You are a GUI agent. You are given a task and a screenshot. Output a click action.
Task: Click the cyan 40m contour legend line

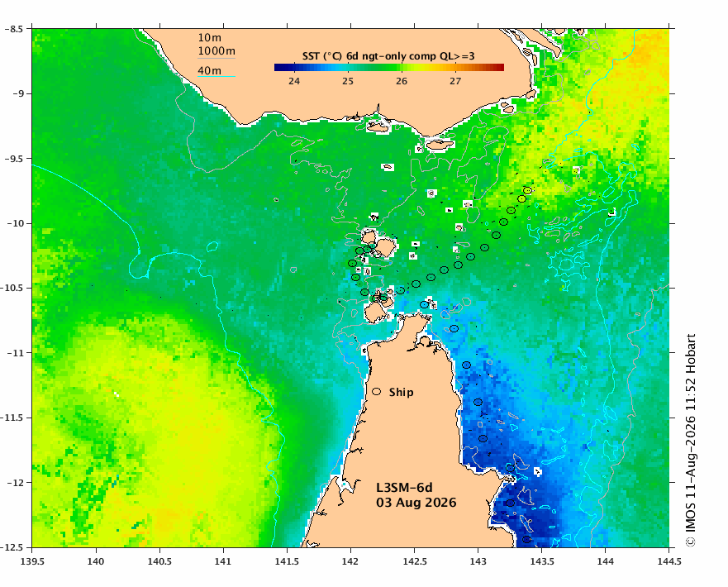click(216, 76)
